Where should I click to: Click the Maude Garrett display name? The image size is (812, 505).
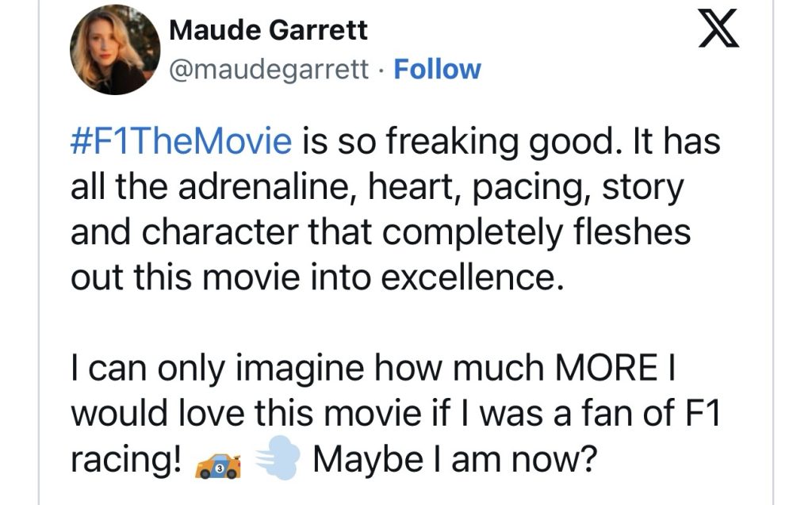[x=269, y=32]
